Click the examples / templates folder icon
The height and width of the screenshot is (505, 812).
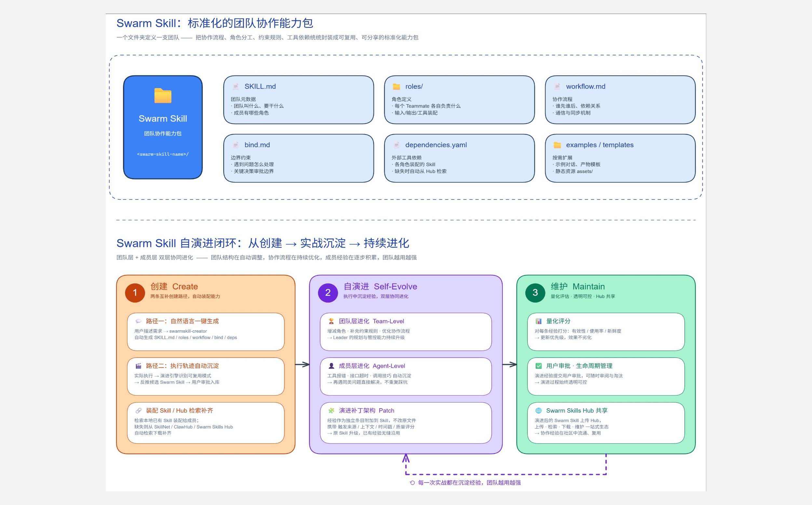coord(557,145)
